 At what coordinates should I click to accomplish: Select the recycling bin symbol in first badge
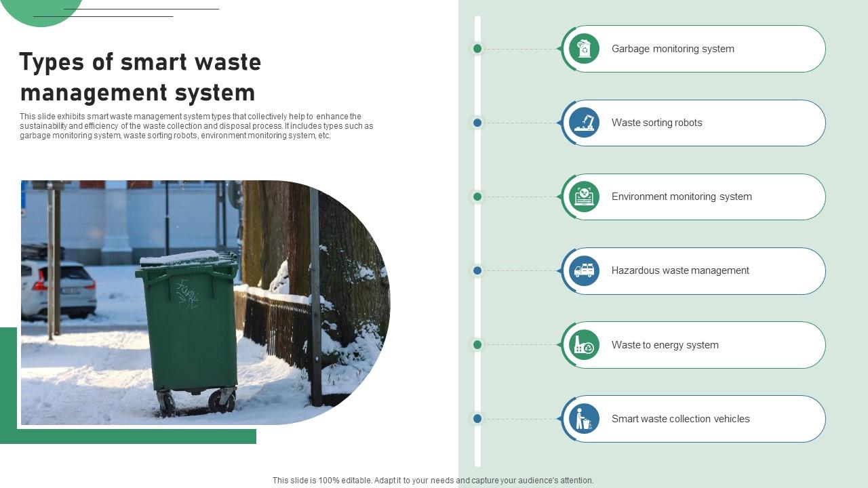tap(583, 48)
